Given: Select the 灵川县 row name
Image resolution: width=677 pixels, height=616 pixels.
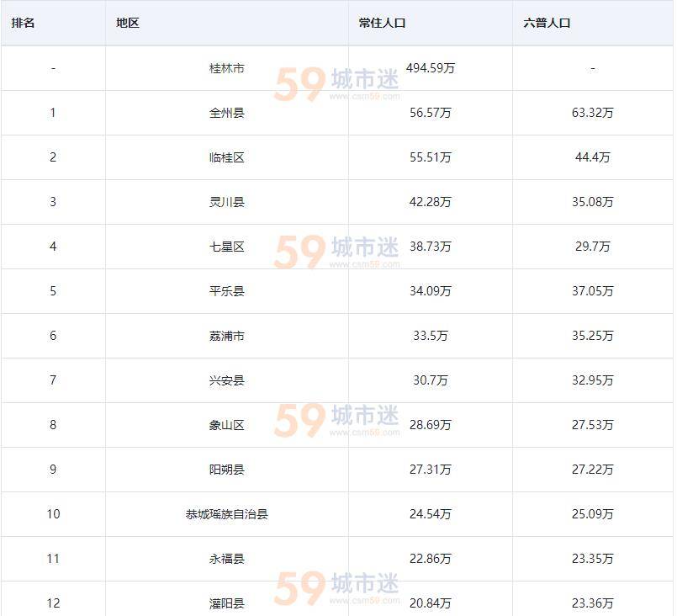Looking at the screenshot, I should (x=227, y=202).
